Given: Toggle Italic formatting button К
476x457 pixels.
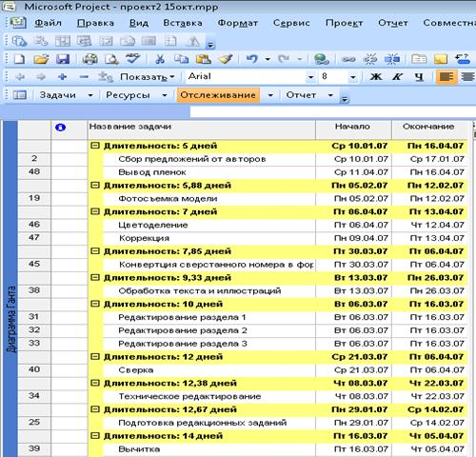Looking at the screenshot, I should pyautogui.click(x=397, y=77).
